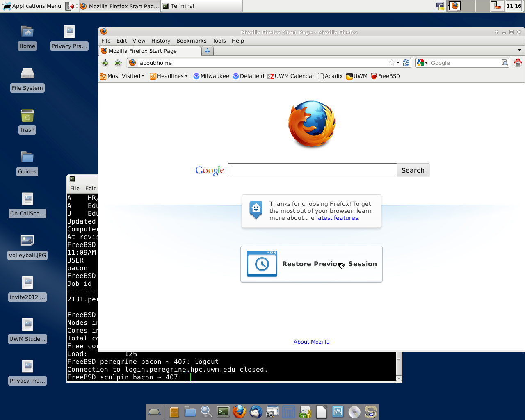Viewport: 525px width, 420px height.
Task: Open the list all tabs dropdown
Action: 519,50
